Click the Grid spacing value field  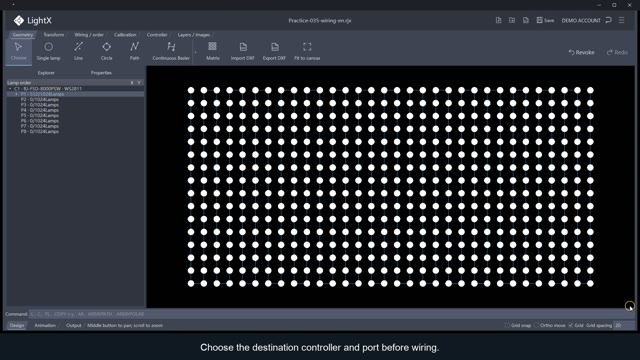pos(624,325)
